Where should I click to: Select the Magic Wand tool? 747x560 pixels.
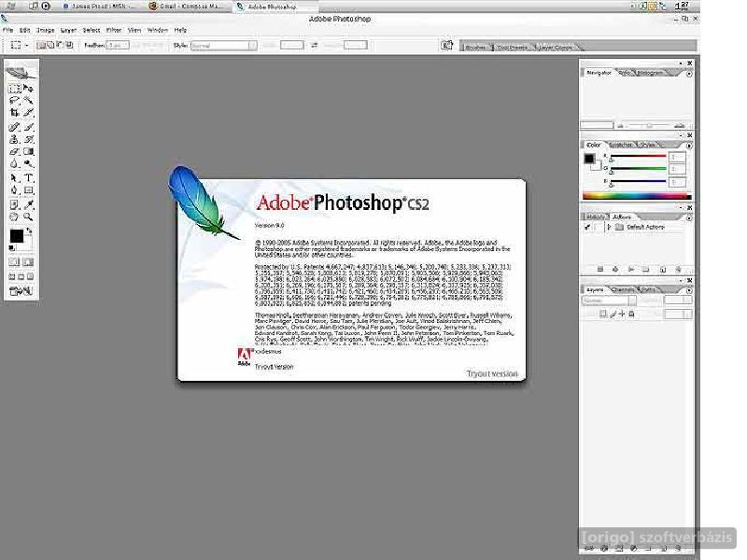(x=29, y=101)
